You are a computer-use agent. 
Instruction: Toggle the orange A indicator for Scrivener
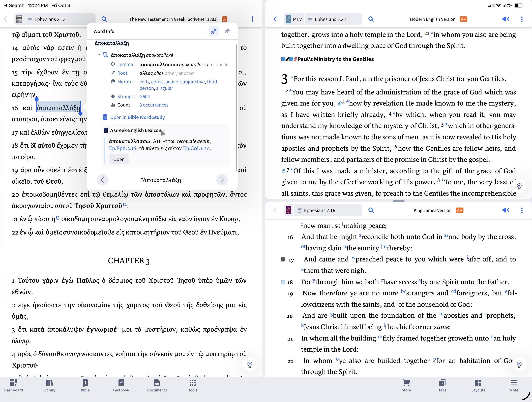click(224, 19)
